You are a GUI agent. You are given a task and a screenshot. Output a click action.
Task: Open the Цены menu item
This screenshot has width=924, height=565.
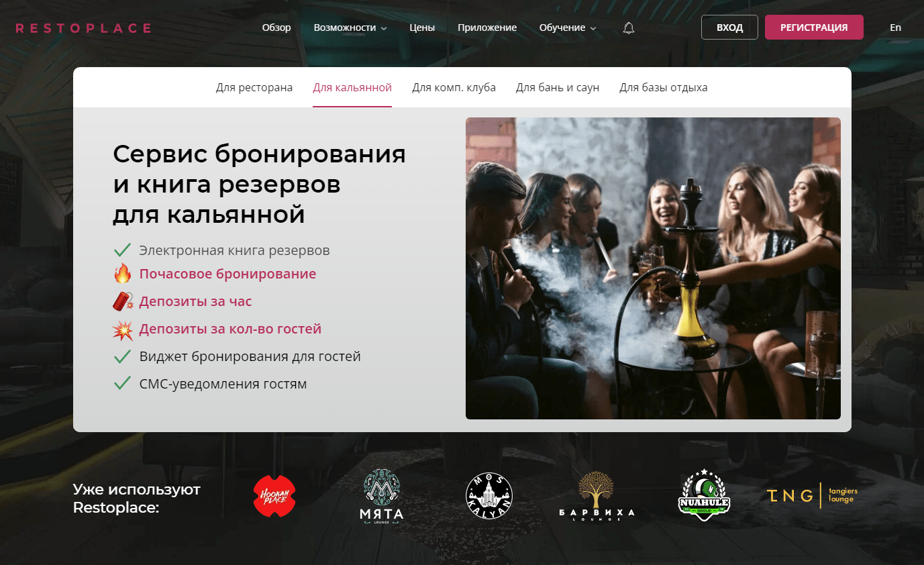point(421,28)
